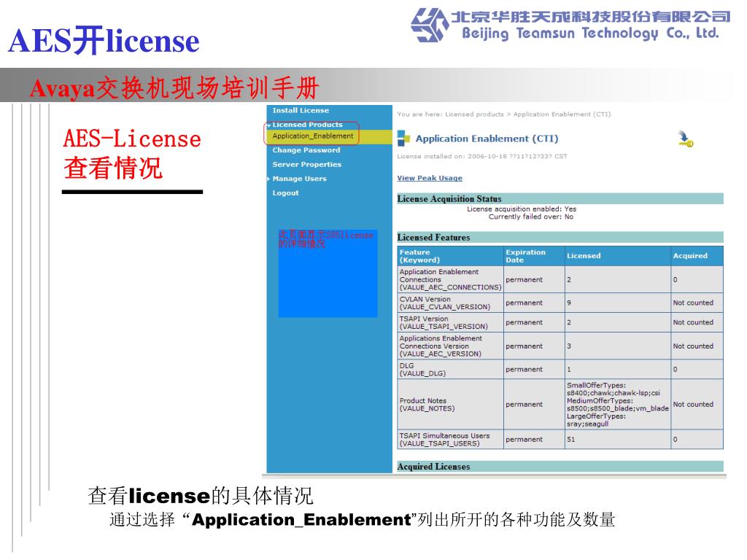The width and height of the screenshot is (747, 560).
Task: Click the Currently failed over: No text
Action: [531, 217]
